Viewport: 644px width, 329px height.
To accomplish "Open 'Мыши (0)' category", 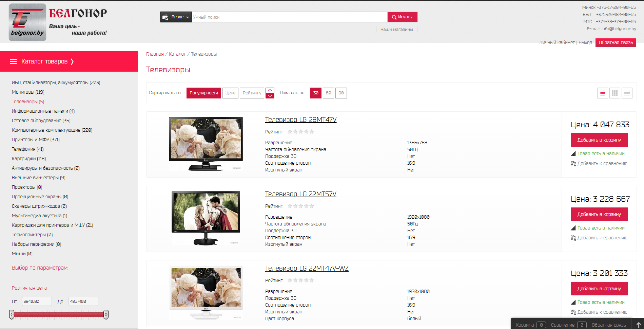I will coord(22,254).
